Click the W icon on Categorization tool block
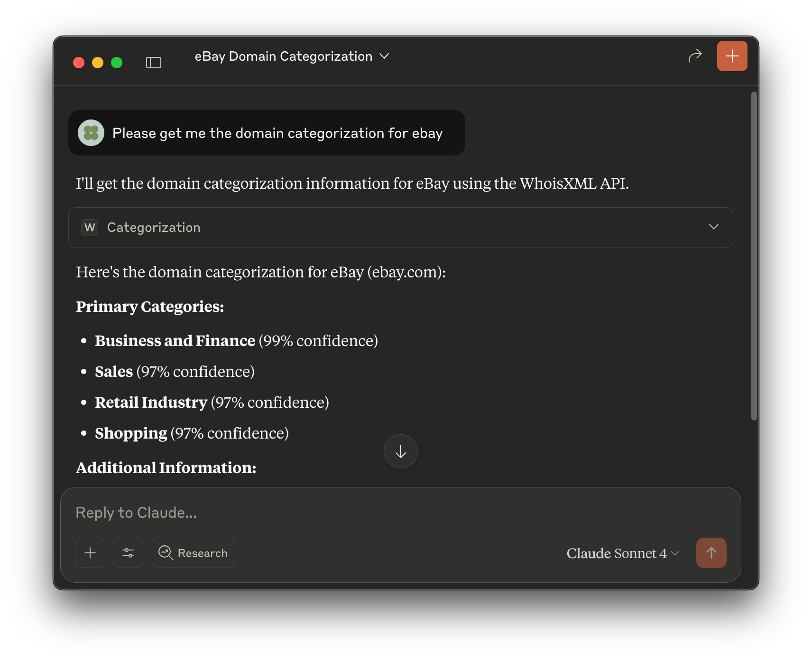This screenshot has width=812, height=660. pos(90,228)
